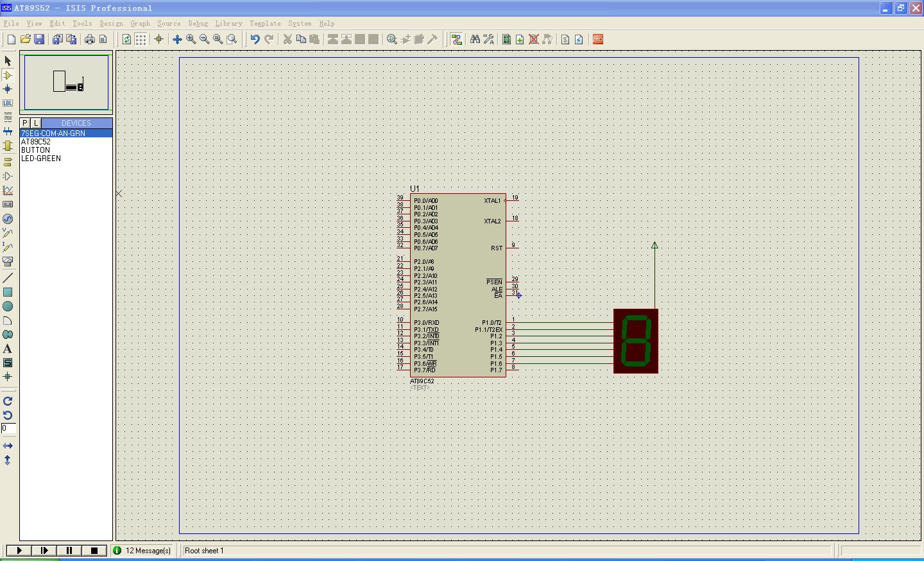
Task: Rotate anti-clockwise
Action: pyautogui.click(x=8, y=415)
